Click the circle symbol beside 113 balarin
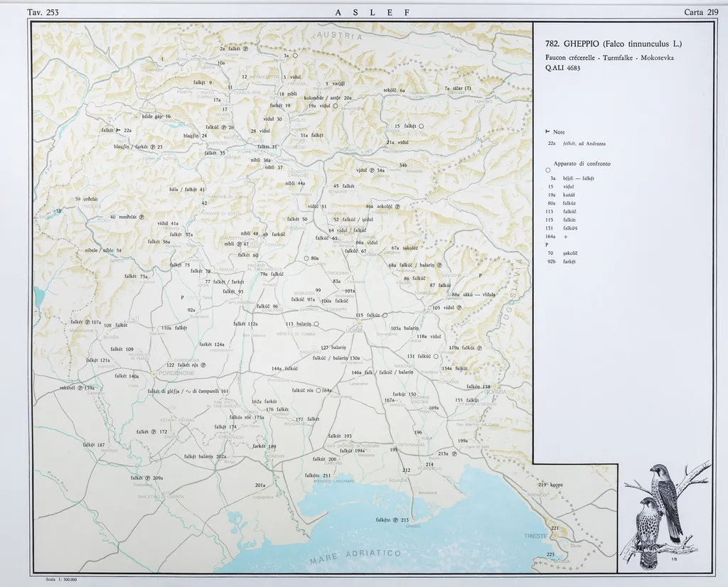This screenshot has width=728, height=587. tap(316, 324)
